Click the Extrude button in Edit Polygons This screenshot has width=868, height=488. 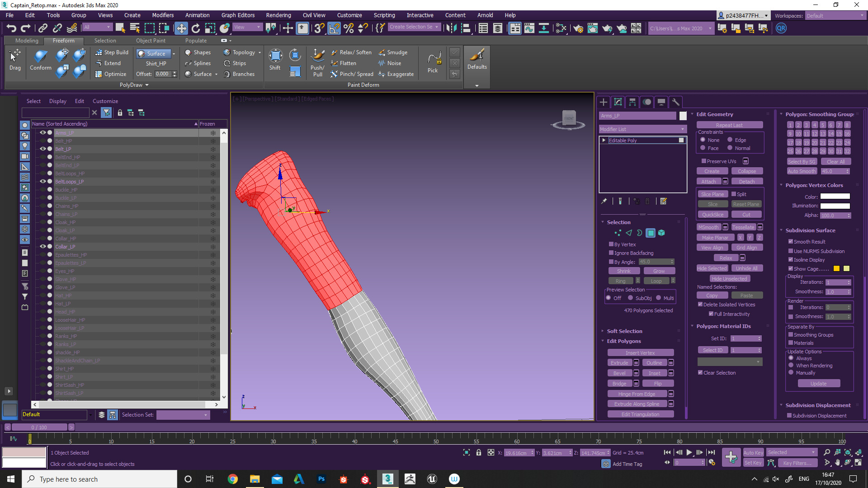coord(619,363)
